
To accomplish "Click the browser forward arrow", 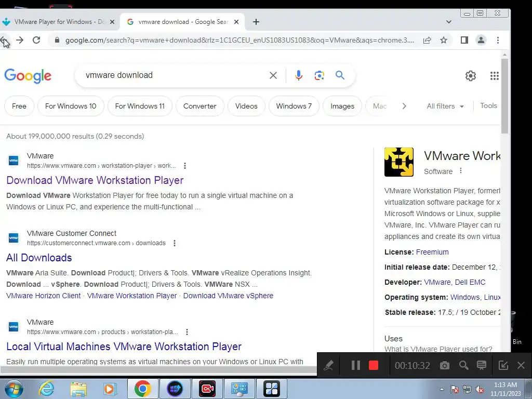I will 20,40.
